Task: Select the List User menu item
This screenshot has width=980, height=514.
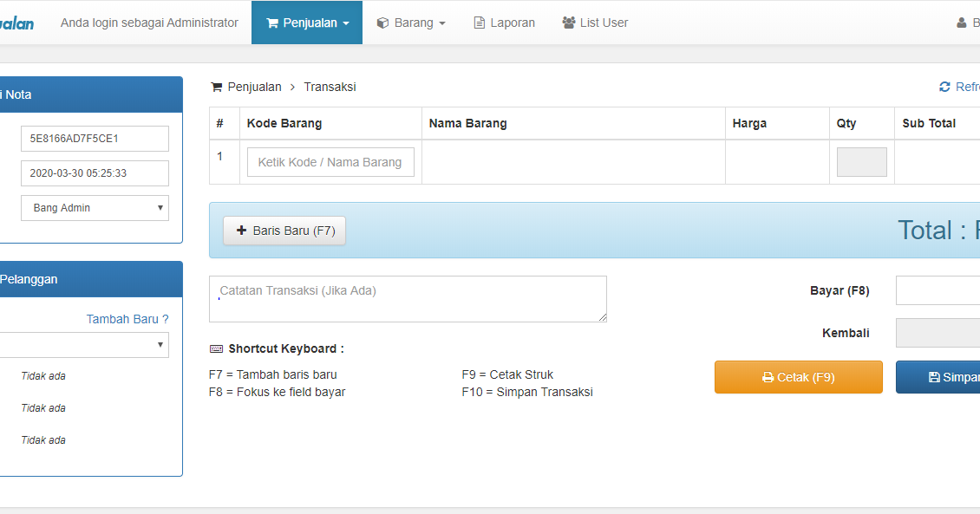Action: click(x=595, y=23)
